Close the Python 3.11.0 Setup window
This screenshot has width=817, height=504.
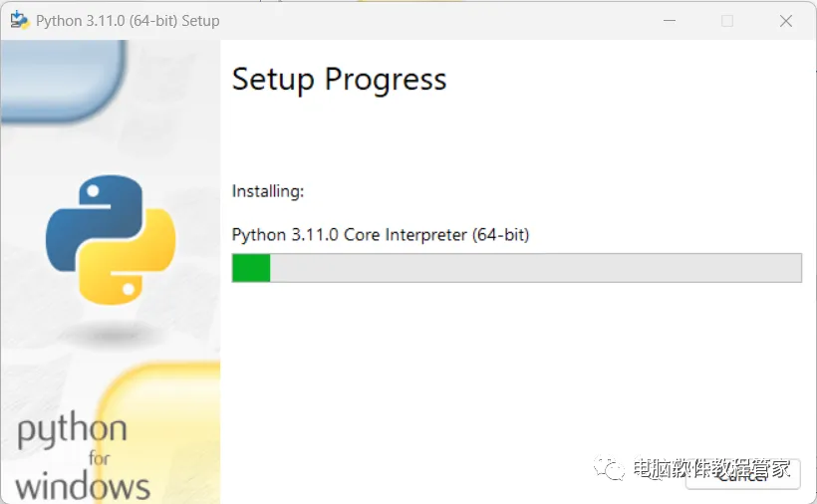tap(786, 21)
